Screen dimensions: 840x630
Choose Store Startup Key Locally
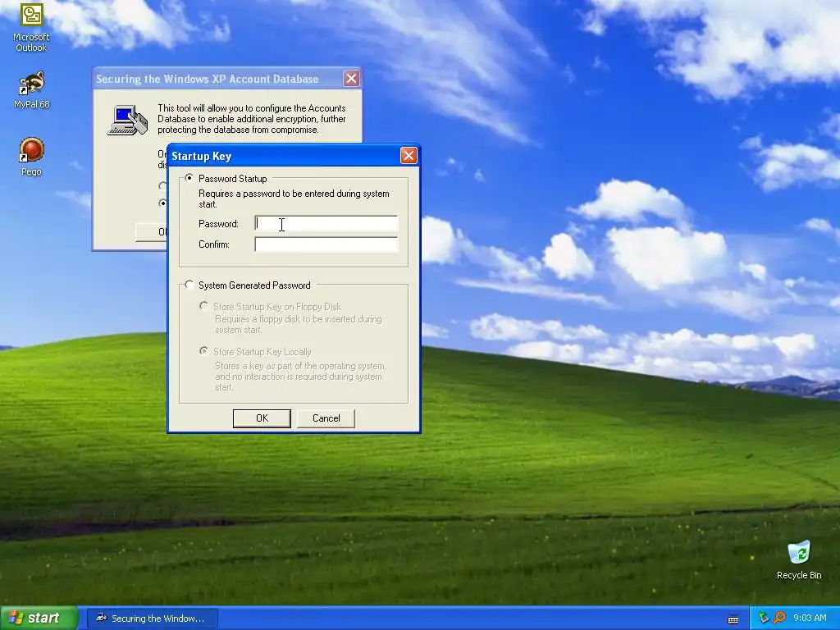203,351
